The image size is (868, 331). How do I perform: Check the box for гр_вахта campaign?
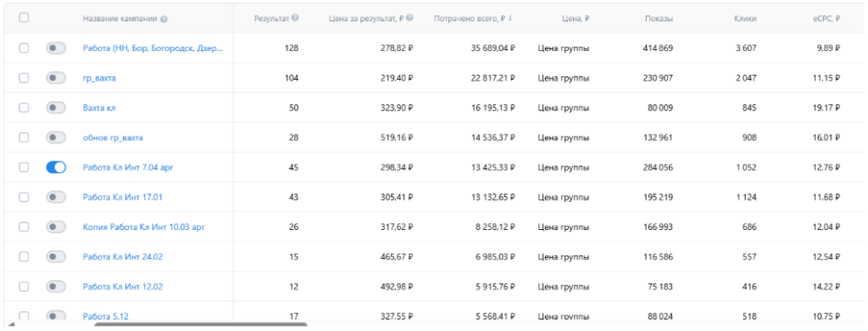(x=24, y=78)
